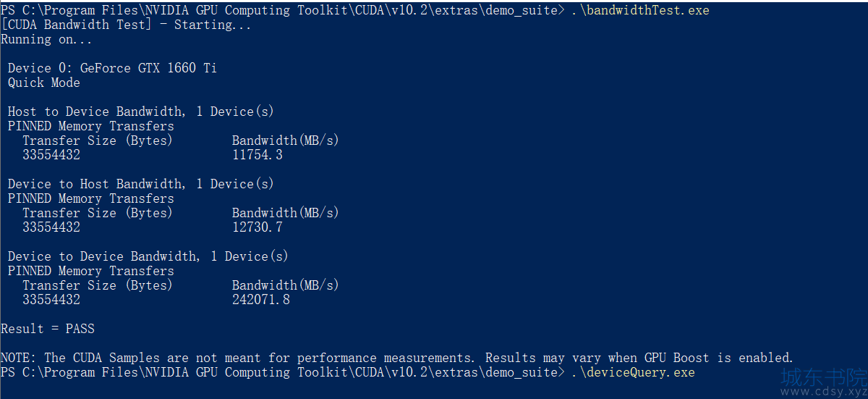Click the last Bandwidth(MB/s) column header

[286, 285]
